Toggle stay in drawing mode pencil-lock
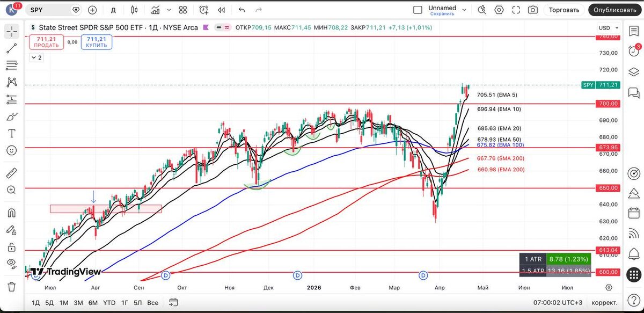 point(11,230)
